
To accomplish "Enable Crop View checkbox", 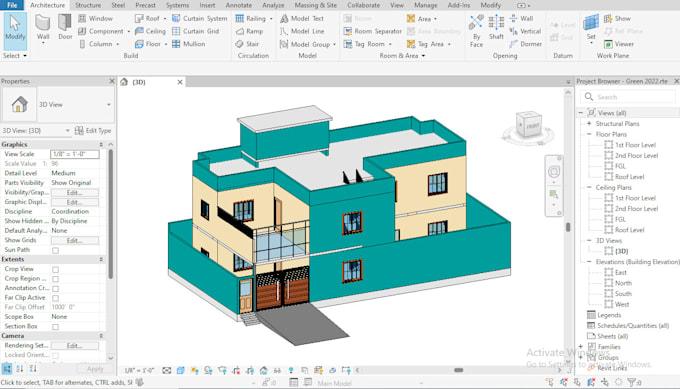I will click(56, 269).
